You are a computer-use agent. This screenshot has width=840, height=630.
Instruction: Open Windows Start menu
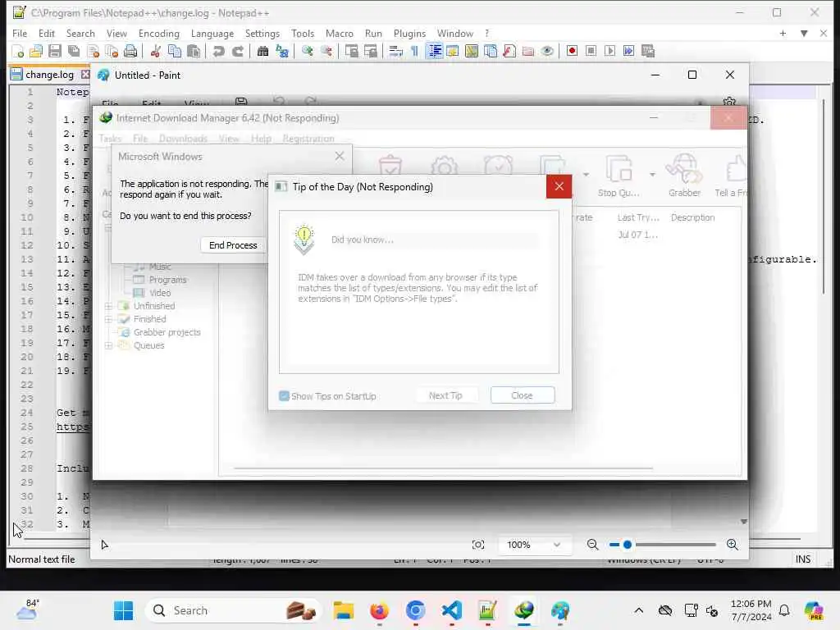(123, 610)
